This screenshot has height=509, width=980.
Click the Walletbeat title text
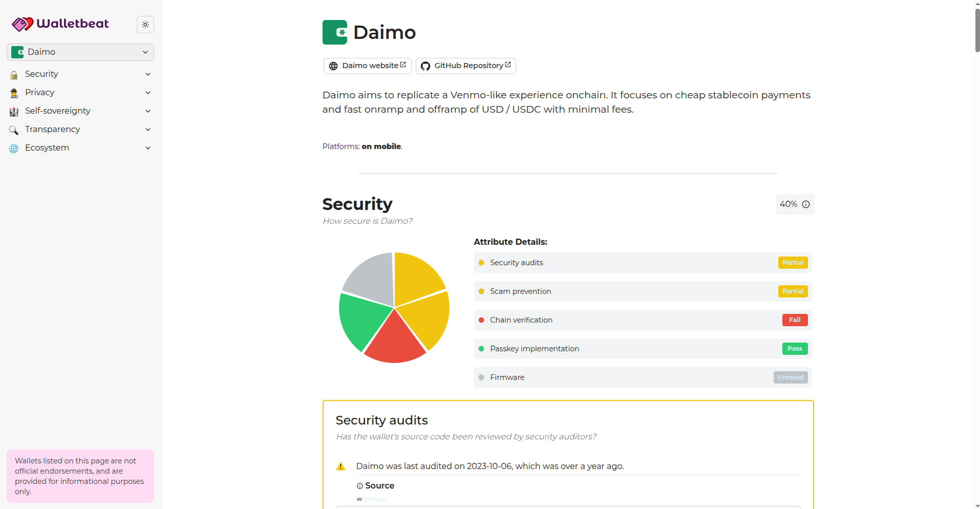tap(73, 24)
